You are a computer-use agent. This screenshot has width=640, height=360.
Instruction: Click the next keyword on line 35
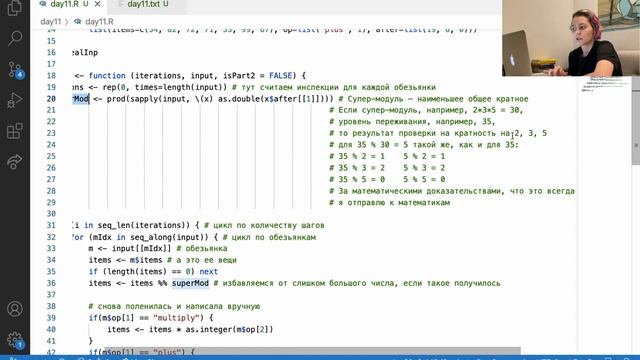pos(209,272)
